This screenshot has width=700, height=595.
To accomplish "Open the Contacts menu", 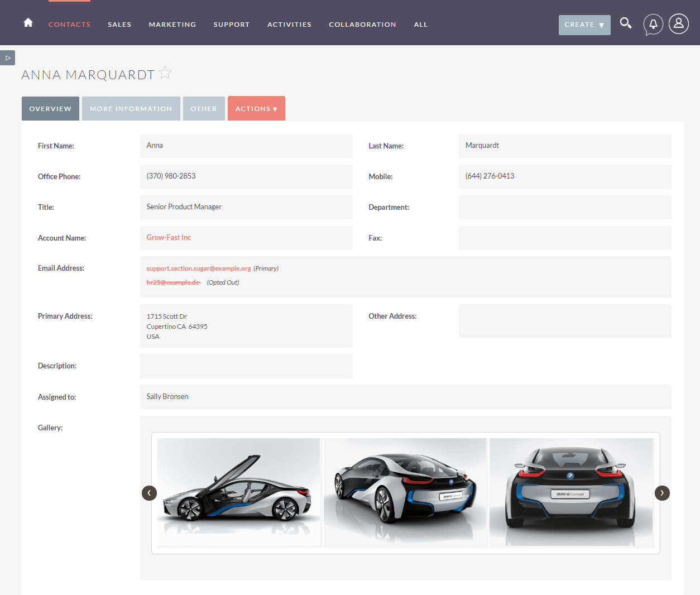I will (69, 25).
